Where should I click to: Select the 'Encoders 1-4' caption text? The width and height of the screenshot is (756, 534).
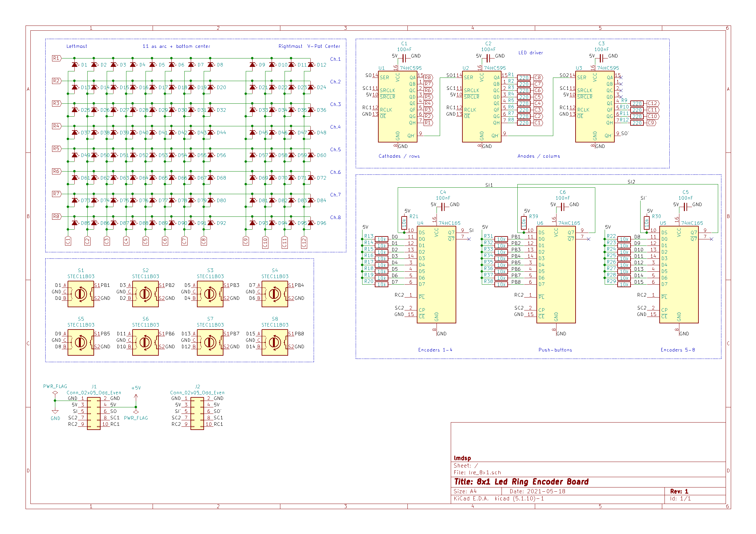tap(435, 350)
